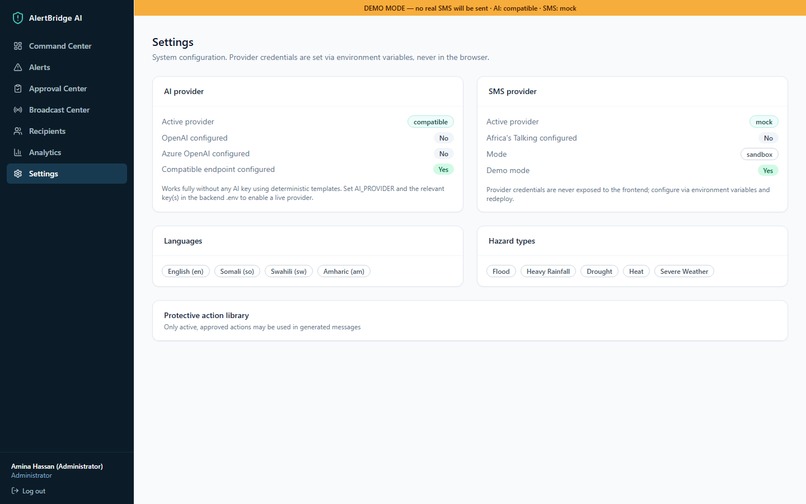Select the Amharic (am) language chip
Image resolution: width=806 pixels, height=504 pixels.
(x=344, y=272)
